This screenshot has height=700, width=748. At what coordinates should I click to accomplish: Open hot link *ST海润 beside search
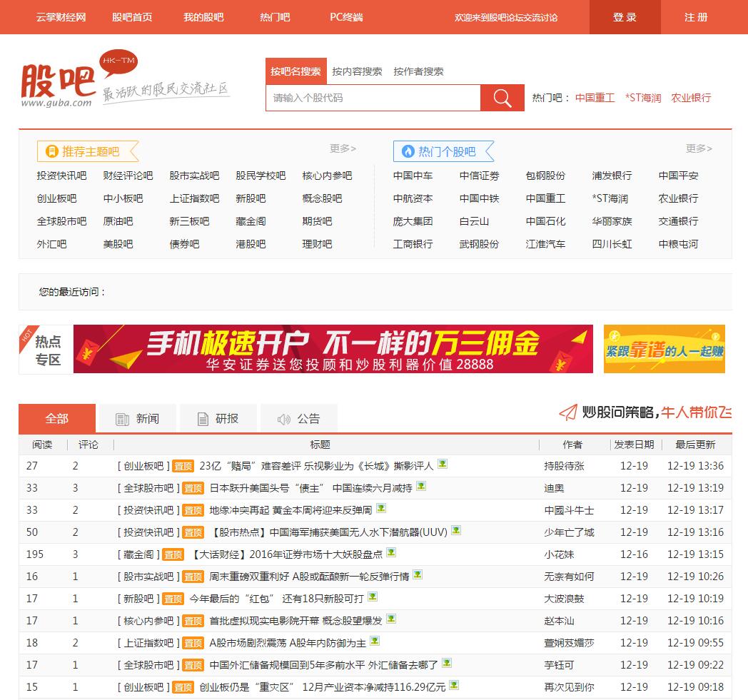click(643, 98)
